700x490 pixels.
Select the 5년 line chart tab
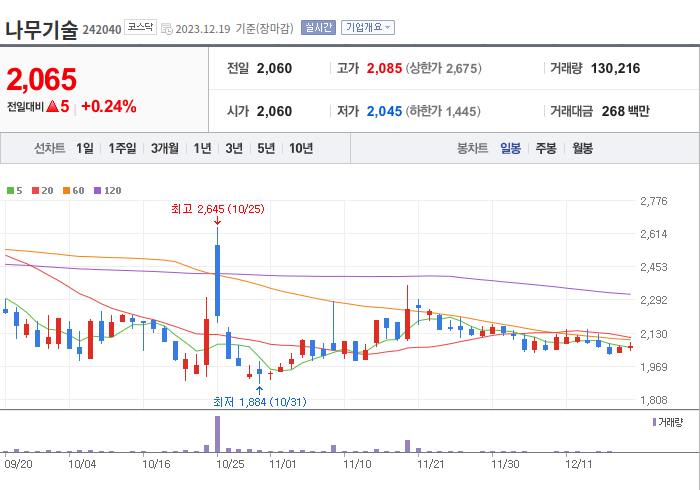266,148
